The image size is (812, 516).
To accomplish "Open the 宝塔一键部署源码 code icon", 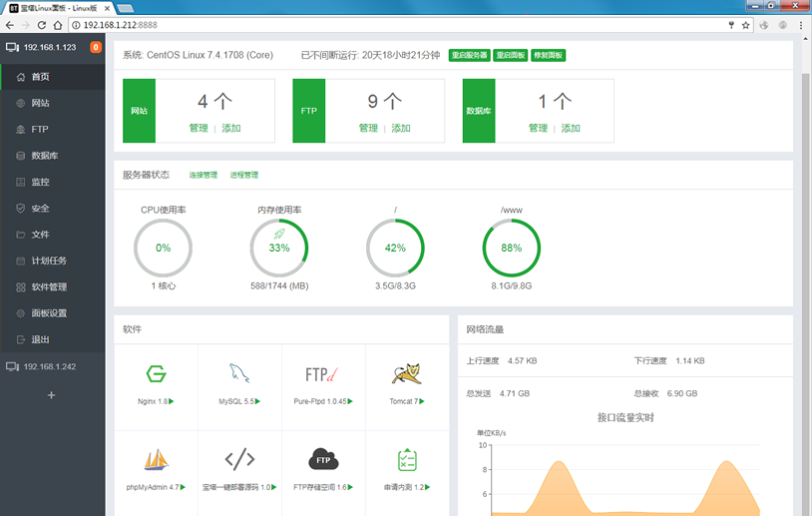I will tap(239, 459).
